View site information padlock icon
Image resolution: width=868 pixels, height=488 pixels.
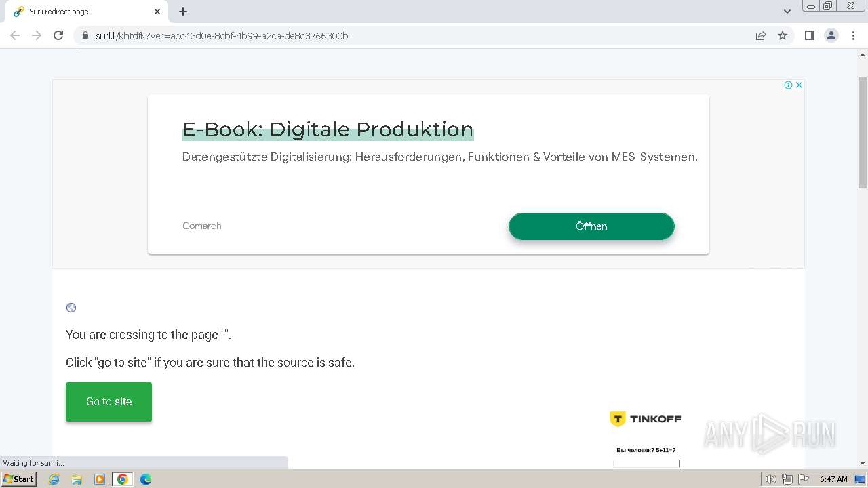(x=85, y=35)
